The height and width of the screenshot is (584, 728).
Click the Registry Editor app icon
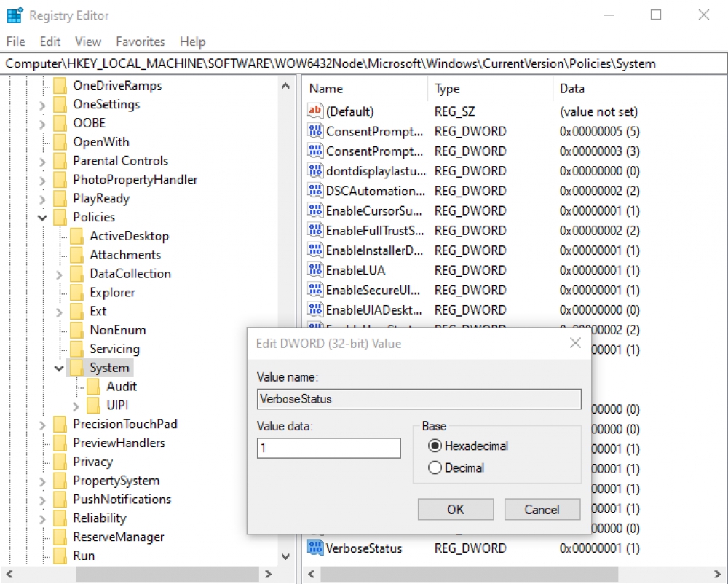click(x=15, y=15)
